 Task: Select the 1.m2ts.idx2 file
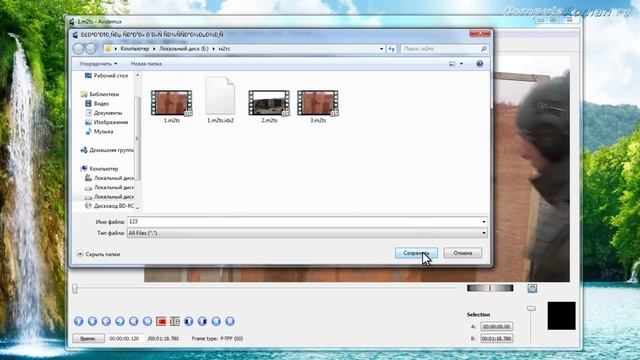[x=220, y=100]
